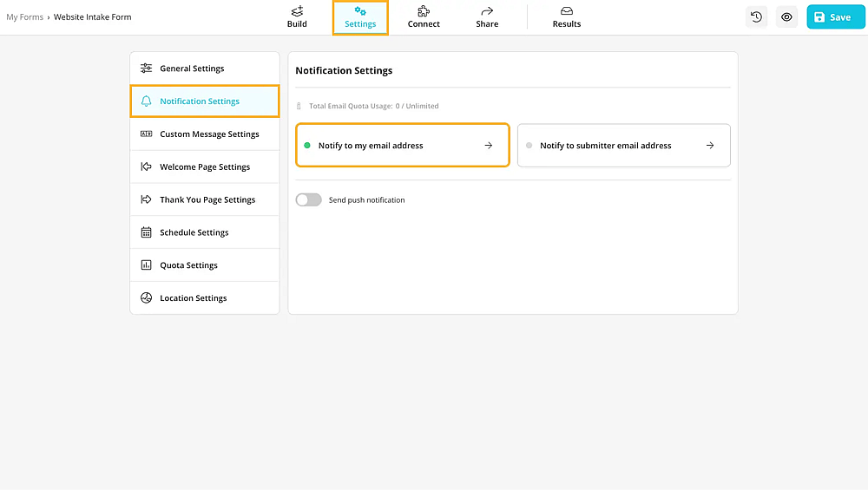
Task: Go back to My Forms breadcrumb
Action: pos(24,17)
